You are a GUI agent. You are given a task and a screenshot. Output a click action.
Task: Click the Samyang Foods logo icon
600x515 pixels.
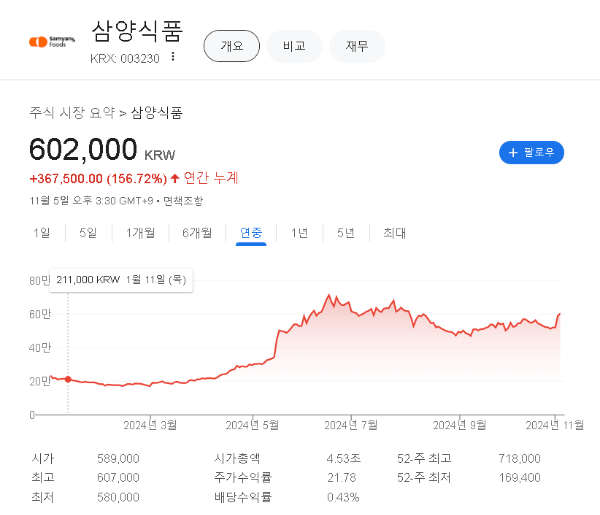pyautogui.click(x=52, y=41)
